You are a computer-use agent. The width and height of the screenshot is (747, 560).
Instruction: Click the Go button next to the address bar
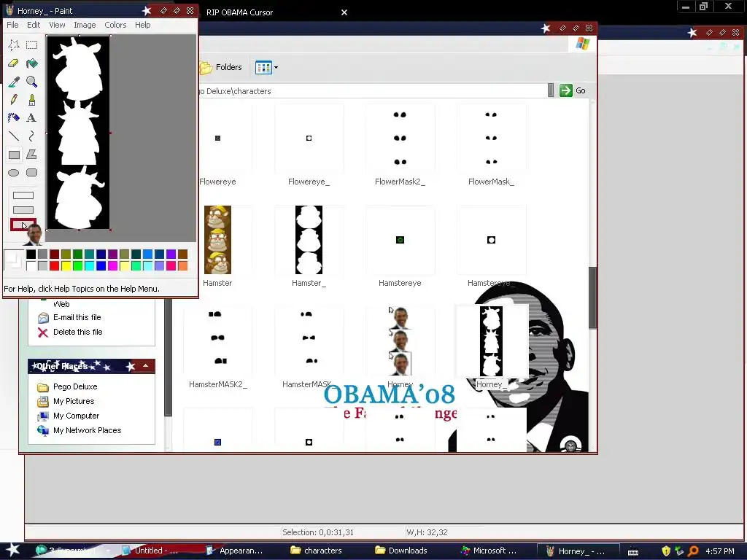[x=573, y=90]
